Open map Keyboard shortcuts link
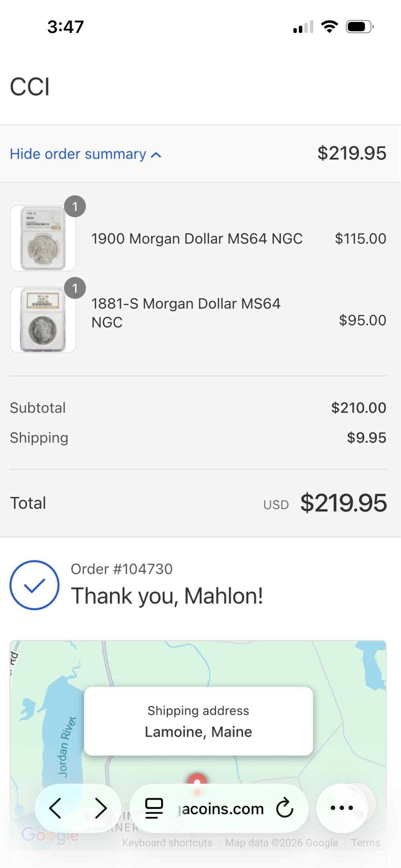Viewport: 401px width, 868px height. coord(167,843)
